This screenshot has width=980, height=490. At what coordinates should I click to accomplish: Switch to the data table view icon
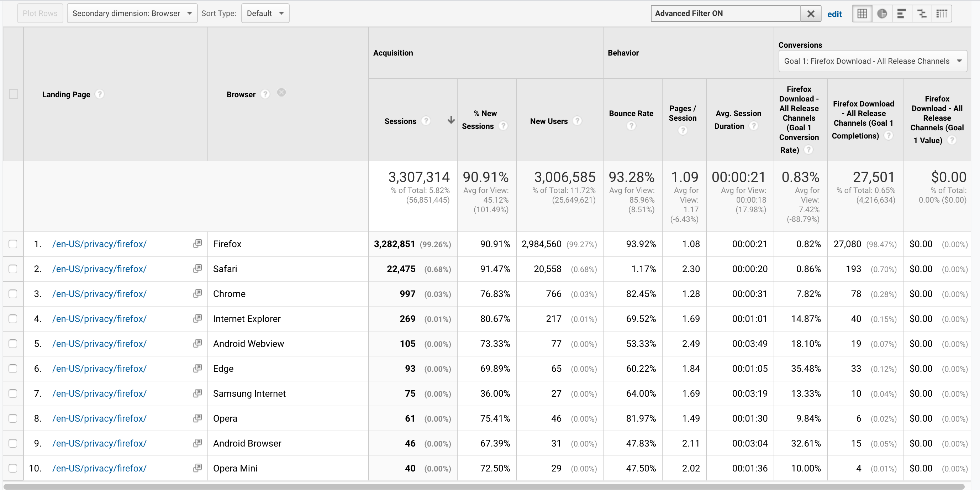coord(862,14)
